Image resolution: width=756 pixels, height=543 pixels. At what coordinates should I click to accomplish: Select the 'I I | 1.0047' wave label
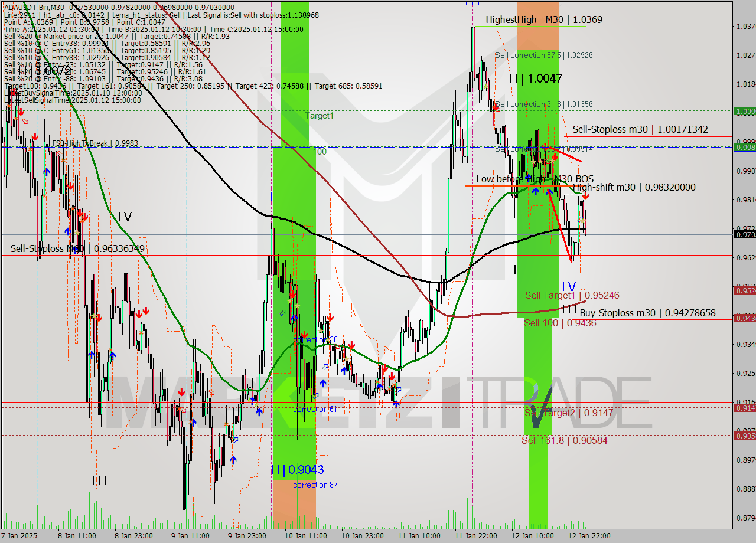(x=536, y=78)
